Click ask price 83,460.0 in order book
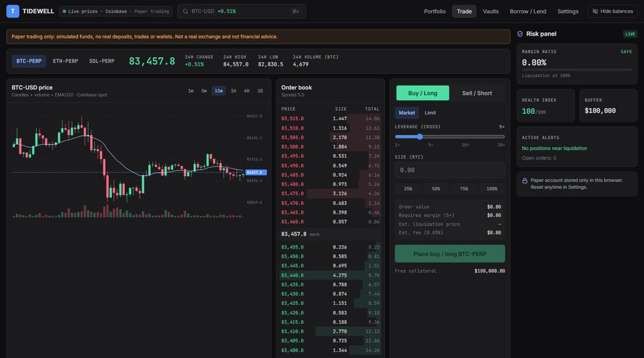This screenshot has width=644, height=358. click(x=292, y=222)
